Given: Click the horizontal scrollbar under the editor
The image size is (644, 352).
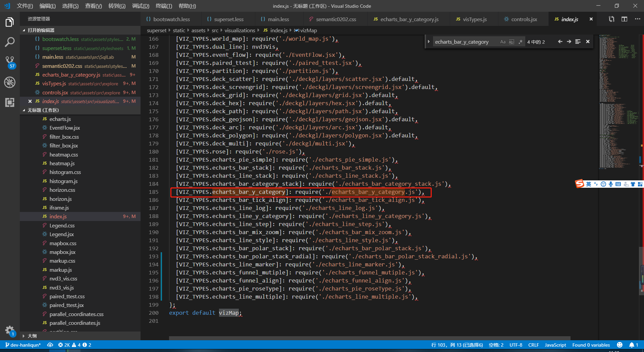Looking at the screenshot, I should (x=370, y=338).
